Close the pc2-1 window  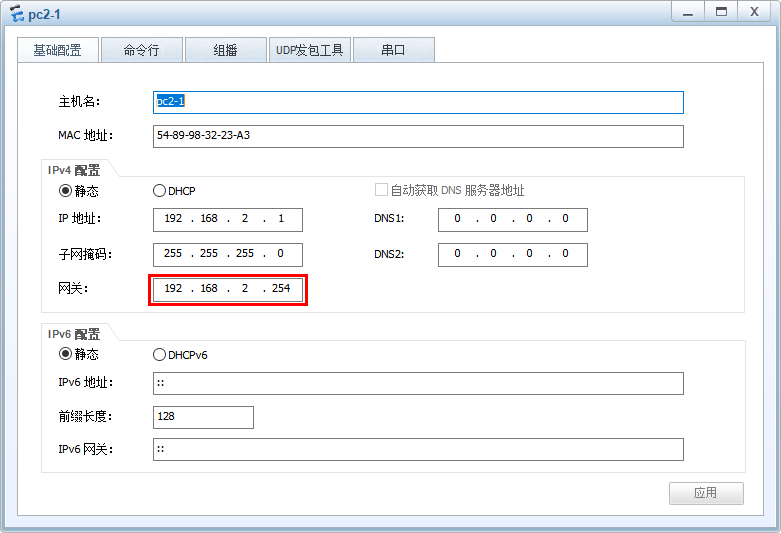(x=755, y=12)
